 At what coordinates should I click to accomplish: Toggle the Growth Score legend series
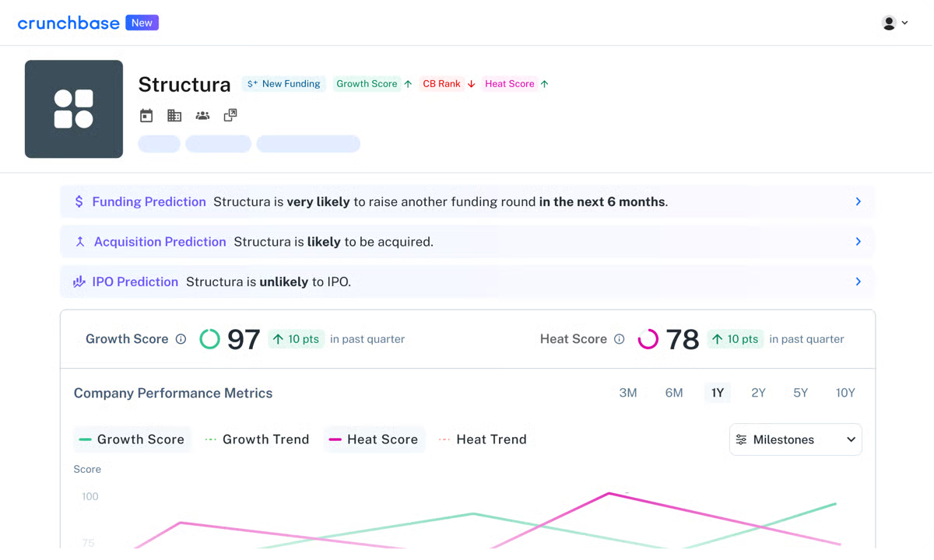(x=132, y=439)
